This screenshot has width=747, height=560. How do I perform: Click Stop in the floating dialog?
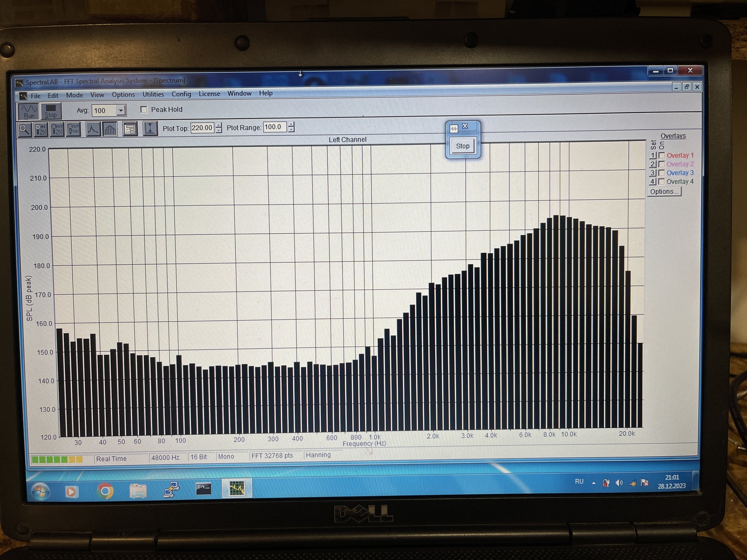(x=462, y=146)
